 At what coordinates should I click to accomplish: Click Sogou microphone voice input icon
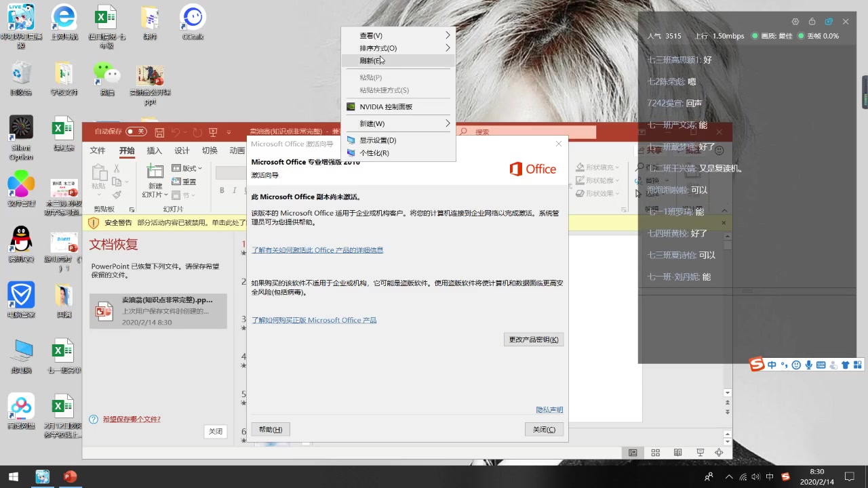[x=809, y=365]
